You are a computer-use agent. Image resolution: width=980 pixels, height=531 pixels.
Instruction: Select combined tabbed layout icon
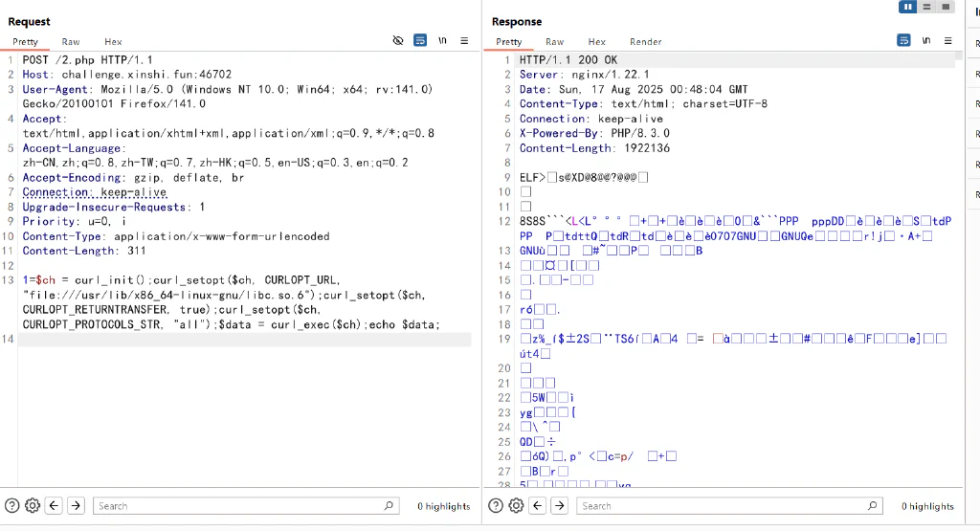coord(946,7)
